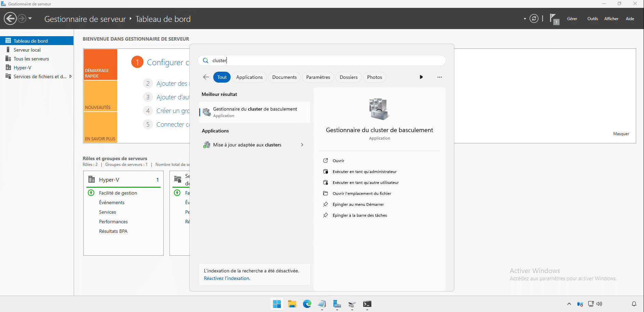Open Performances in the Hyper-V tile
644x312 pixels.
pyautogui.click(x=113, y=222)
